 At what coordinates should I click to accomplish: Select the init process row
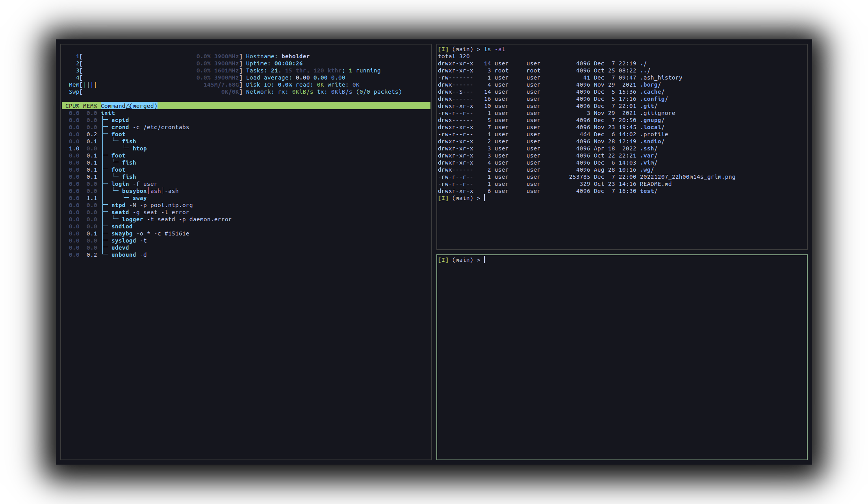click(108, 113)
